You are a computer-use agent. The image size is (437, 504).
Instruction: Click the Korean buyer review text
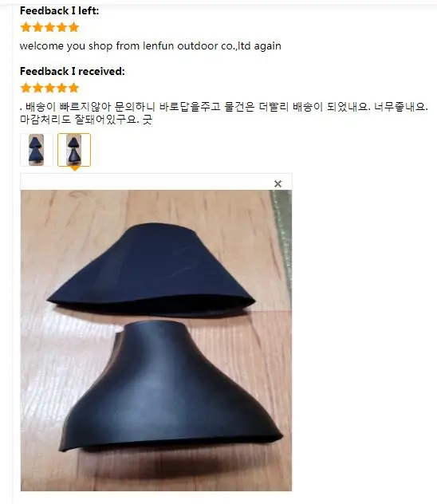tap(224, 112)
